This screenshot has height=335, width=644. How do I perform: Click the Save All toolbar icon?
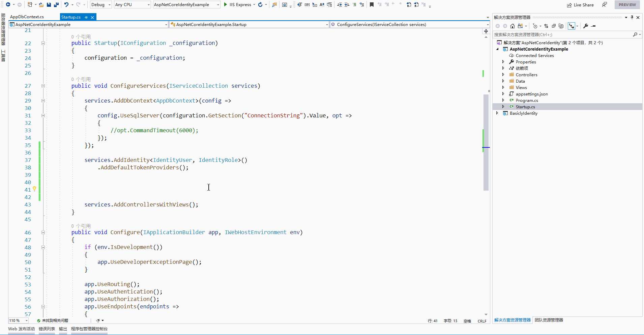[x=56, y=5]
